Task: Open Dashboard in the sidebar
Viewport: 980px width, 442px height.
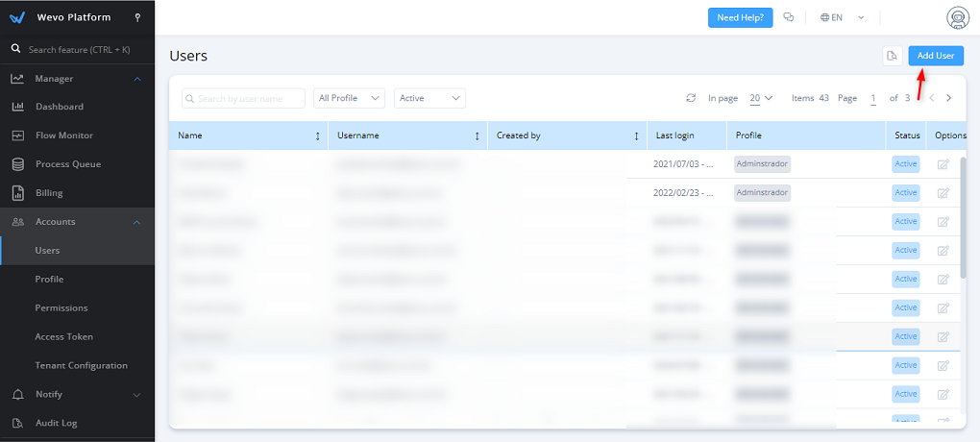Action: coord(60,107)
